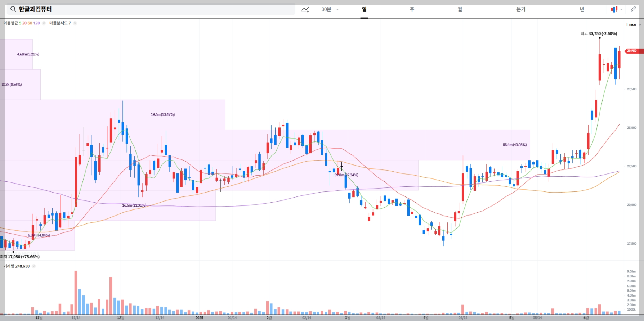Open the 이동평균 indicator settings label
The height and width of the screenshot is (321, 644).
[10, 23]
